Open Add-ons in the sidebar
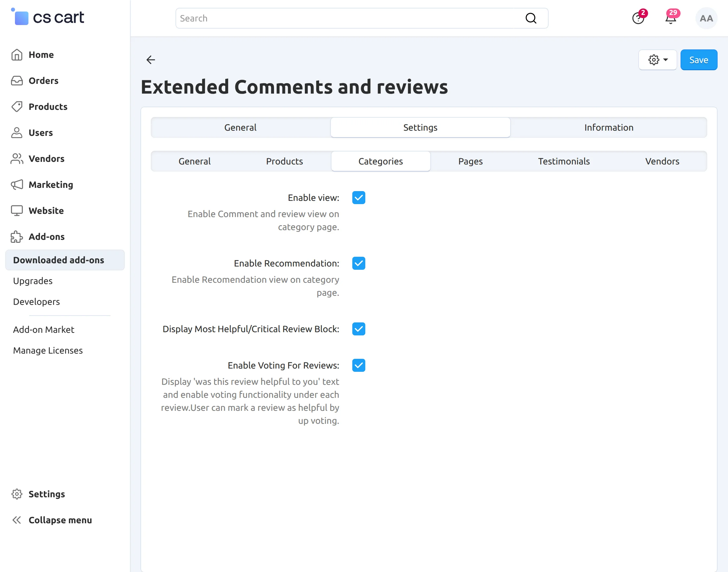Image resolution: width=728 pixels, height=572 pixels. click(x=46, y=237)
